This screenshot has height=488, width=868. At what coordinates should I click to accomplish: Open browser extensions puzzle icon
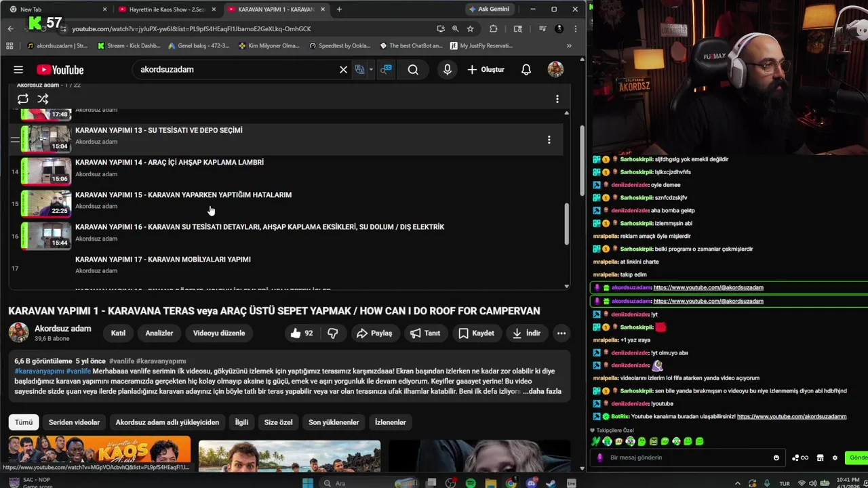[493, 29]
